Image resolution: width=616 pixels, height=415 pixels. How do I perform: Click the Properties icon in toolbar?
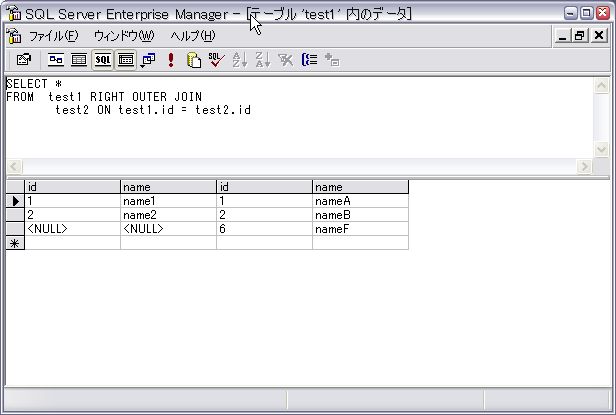click(x=23, y=60)
